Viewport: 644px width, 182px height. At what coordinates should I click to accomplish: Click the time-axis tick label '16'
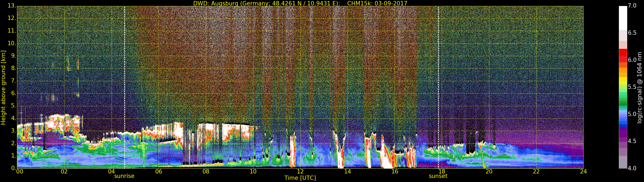pos(395,171)
